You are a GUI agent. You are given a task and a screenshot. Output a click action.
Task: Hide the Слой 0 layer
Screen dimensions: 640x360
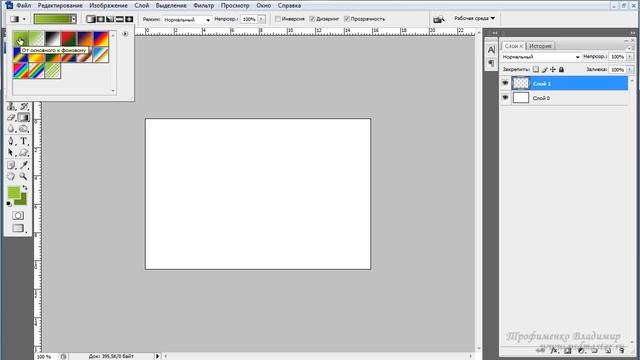(505, 98)
